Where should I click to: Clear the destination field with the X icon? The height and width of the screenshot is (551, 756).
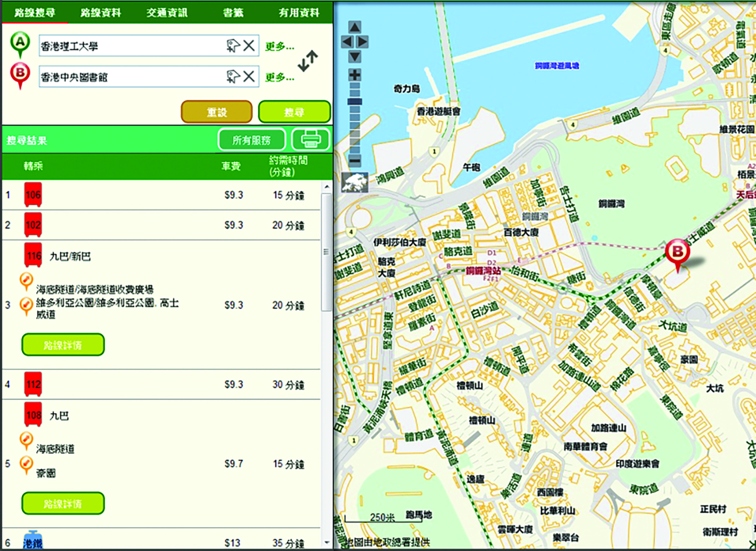(249, 77)
